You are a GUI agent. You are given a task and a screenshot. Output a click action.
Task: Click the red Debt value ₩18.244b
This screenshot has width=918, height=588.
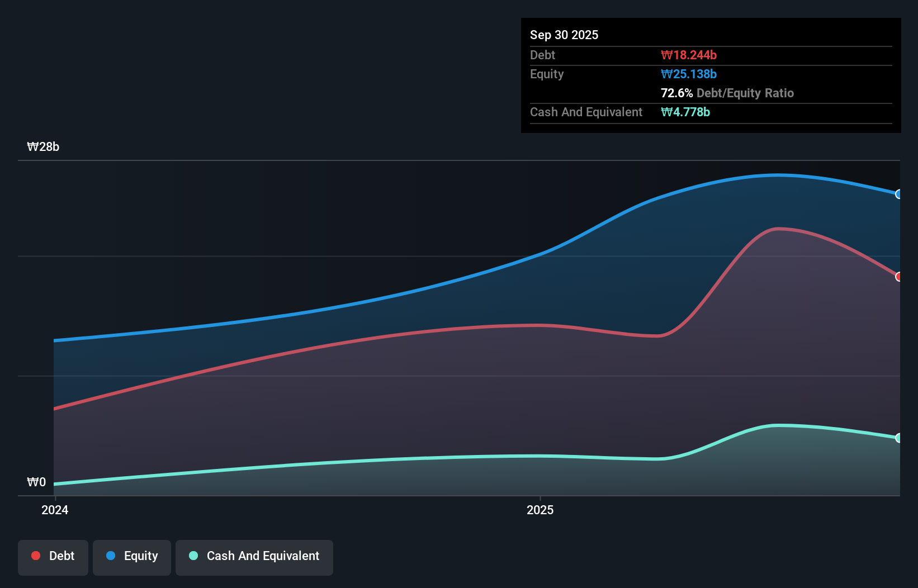point(689,55)
